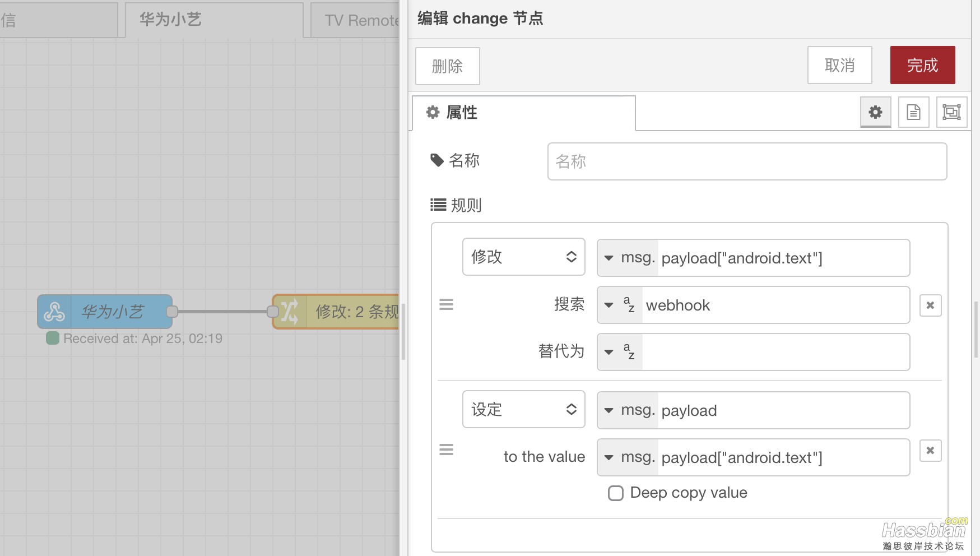980x556 pixels.
Task: Click payload["android.text"] field in 修改 rule
Action: [783, 258]
